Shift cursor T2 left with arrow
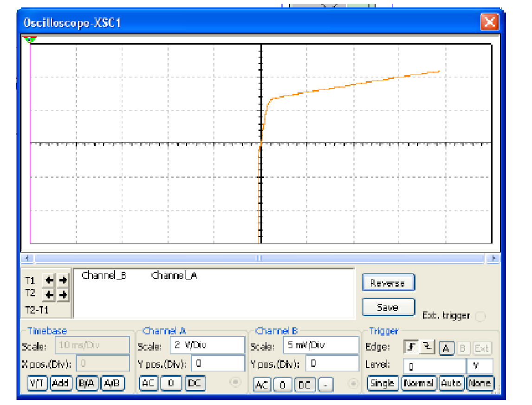The height and width of the screenshot is (405, 532). point(49,294)
